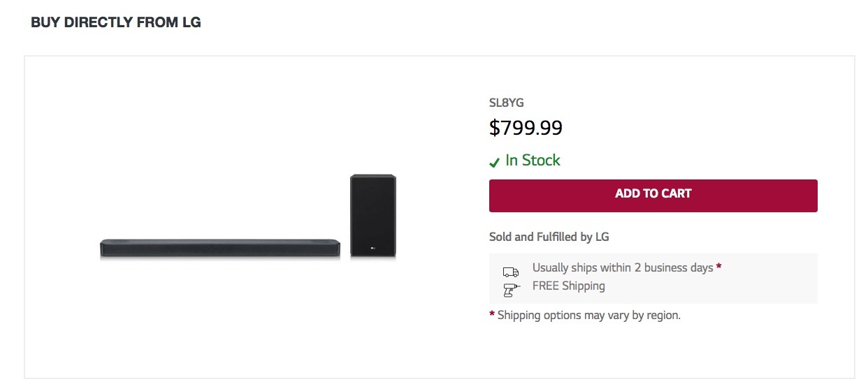Click the drill icon beside FREE Shipping
The height and width of the screenshot is (391, 868).
[511, 289]
